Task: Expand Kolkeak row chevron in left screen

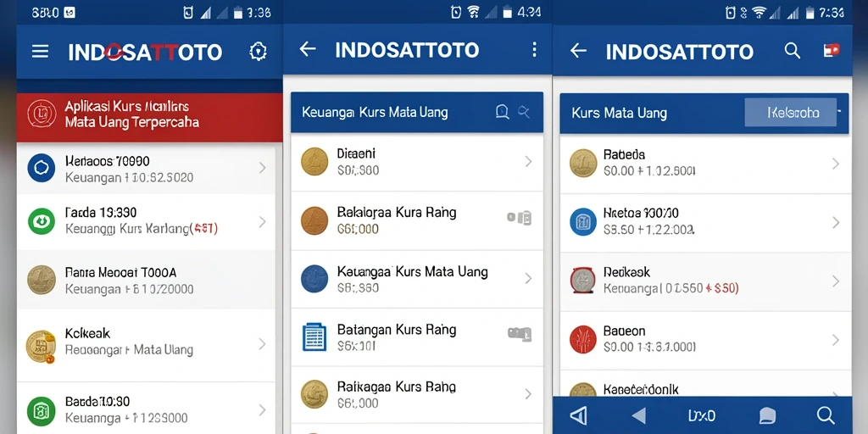Action: tap(263, 344)
